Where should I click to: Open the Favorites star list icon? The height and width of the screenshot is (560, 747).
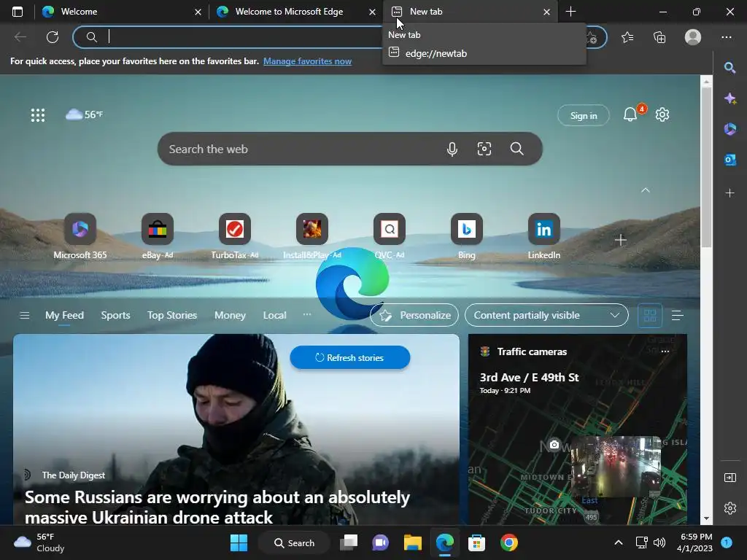627,37
